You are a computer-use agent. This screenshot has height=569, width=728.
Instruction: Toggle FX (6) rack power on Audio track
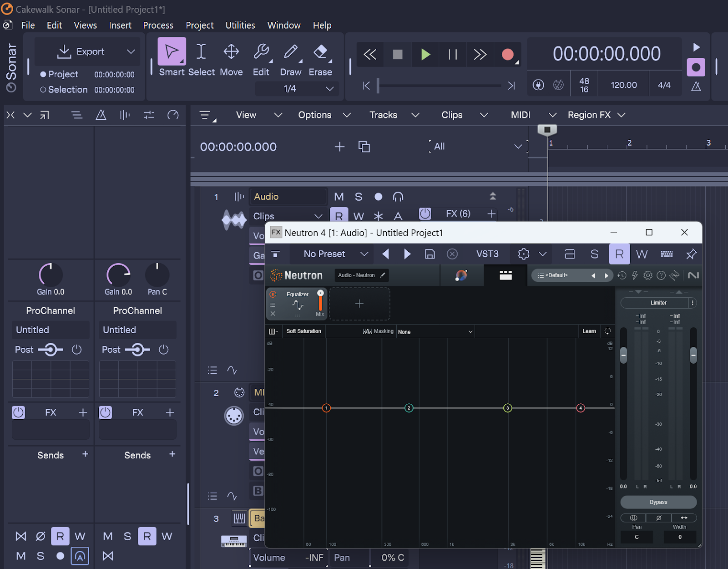click(425, 213)
